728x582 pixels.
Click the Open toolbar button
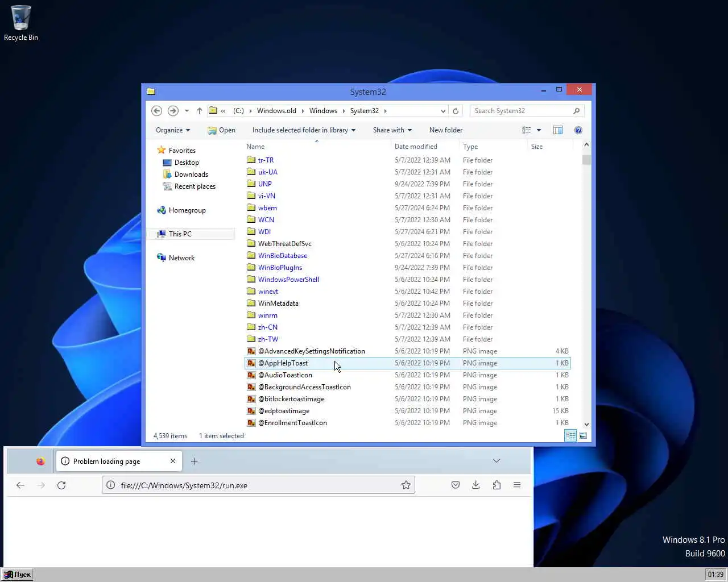tap(222, 130)
